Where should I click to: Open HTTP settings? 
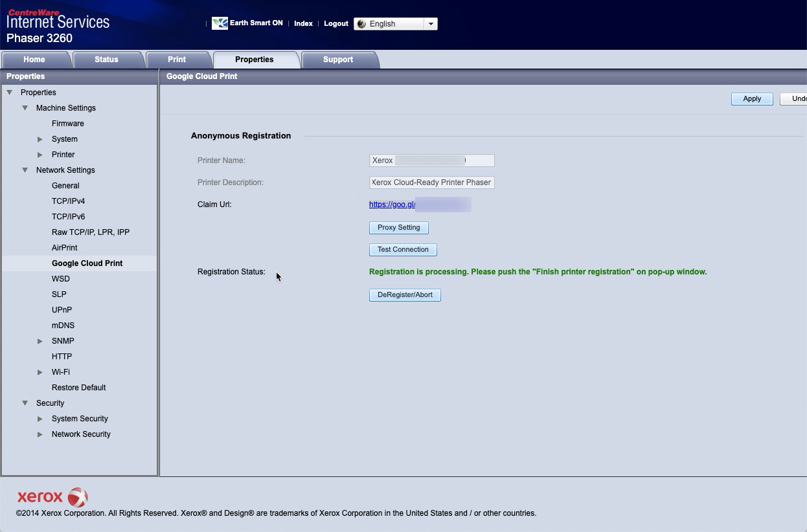pyautogui.click(x=62, y=357)
